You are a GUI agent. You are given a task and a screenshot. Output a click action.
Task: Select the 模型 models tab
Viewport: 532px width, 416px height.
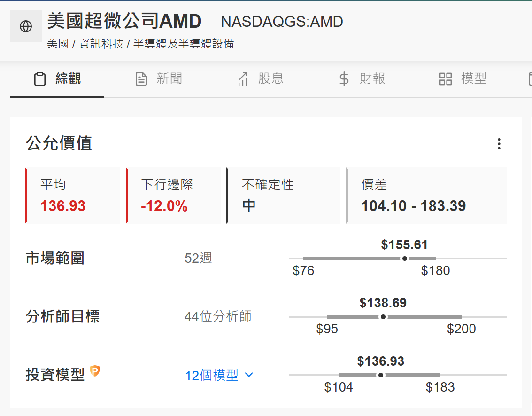pos(463,79)
